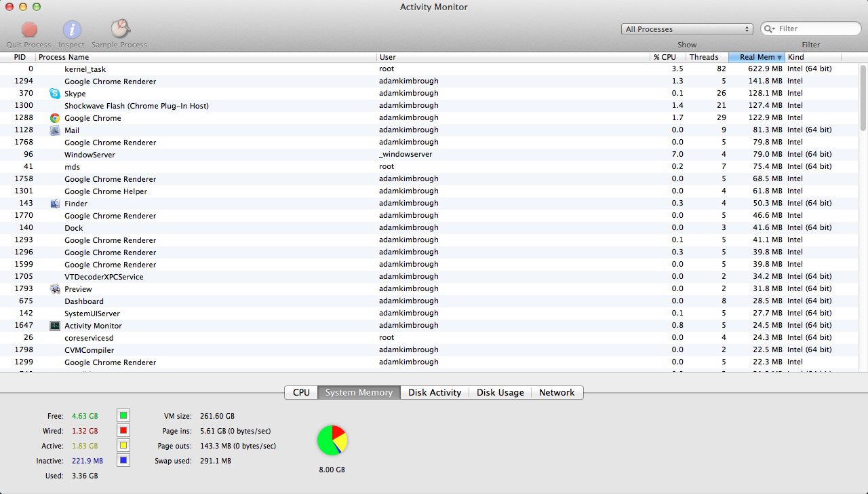The height and width of the screenshot is (494, 868).
Task: Select the Finder process icon
Action: click(x=55, y=204)
